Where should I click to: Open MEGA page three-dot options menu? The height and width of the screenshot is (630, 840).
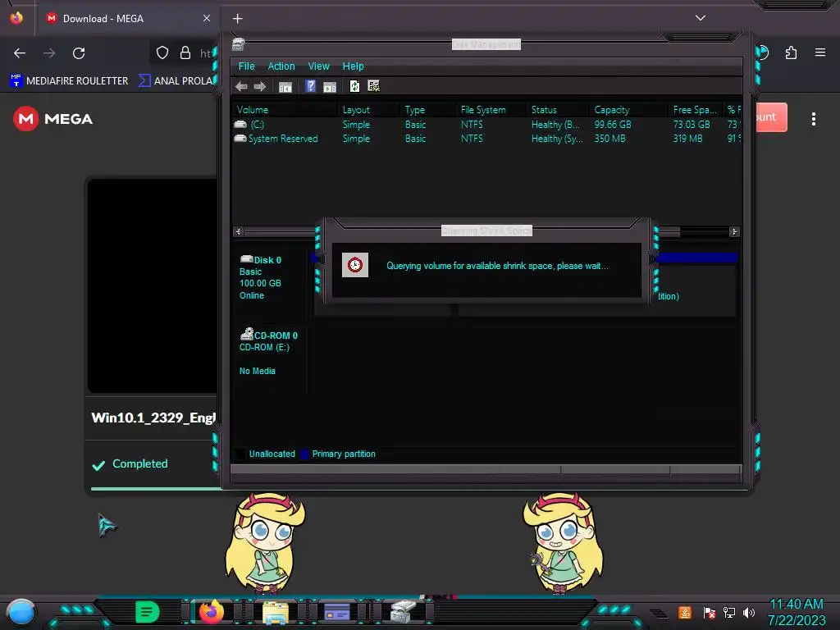click(814, 119)
